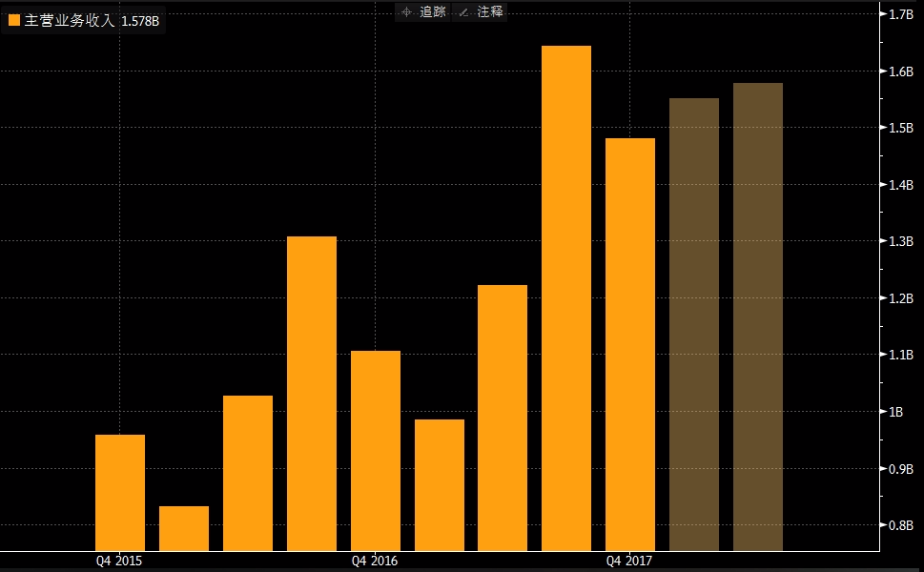
Task: Click the first brown estimate bar
Action: click(x=694, y=324)
